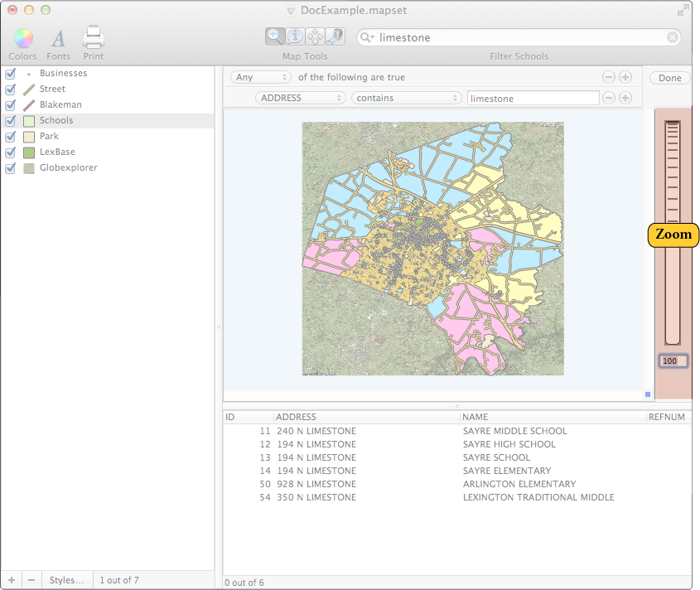Toggle Globexplorer layer checkbox
This screenshot has width=700, height=590.
(x=11, y=167)
